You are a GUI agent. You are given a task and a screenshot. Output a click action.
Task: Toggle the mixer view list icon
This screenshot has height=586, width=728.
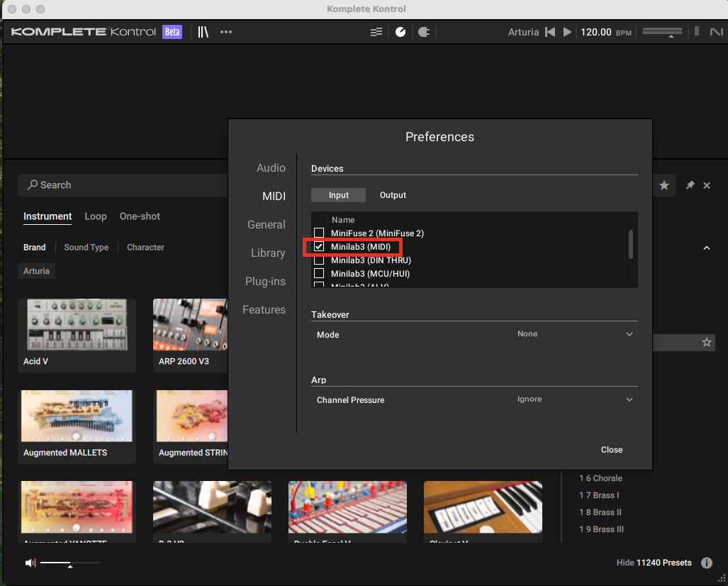click(376, 32)
